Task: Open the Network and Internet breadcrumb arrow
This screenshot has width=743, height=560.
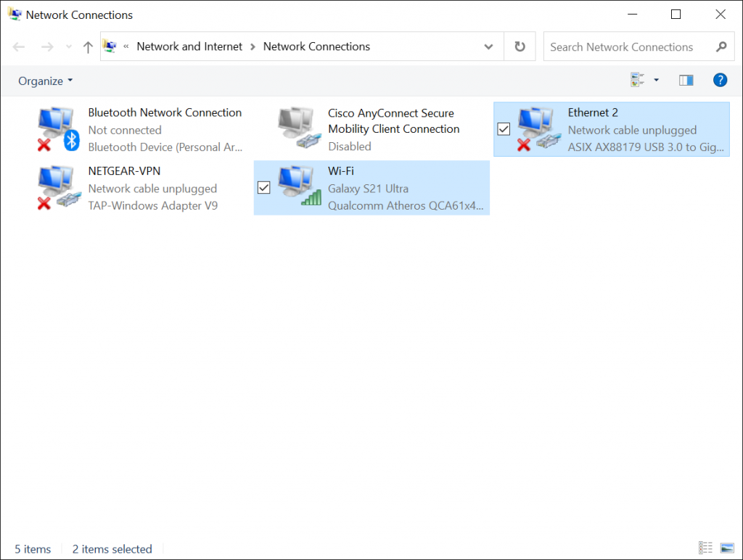Action: click(x=253, y=46)
